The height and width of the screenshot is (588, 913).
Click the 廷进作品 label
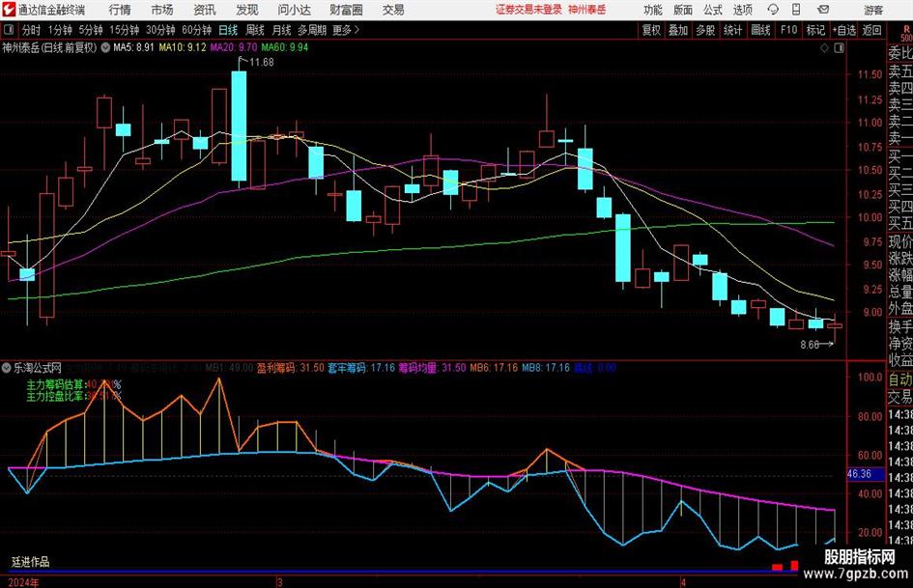point(31,562)
